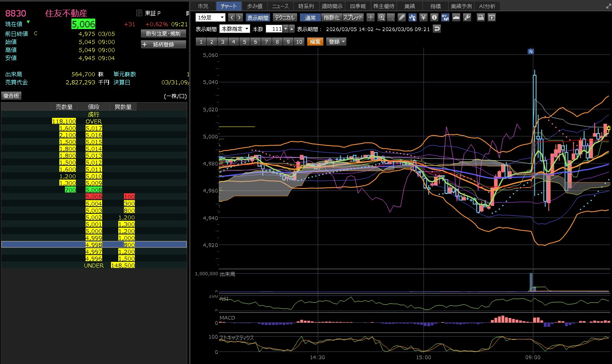612x364 pixels.
Task: Toggle the 表示期間 display period button
Action: [x=258, y=18]
